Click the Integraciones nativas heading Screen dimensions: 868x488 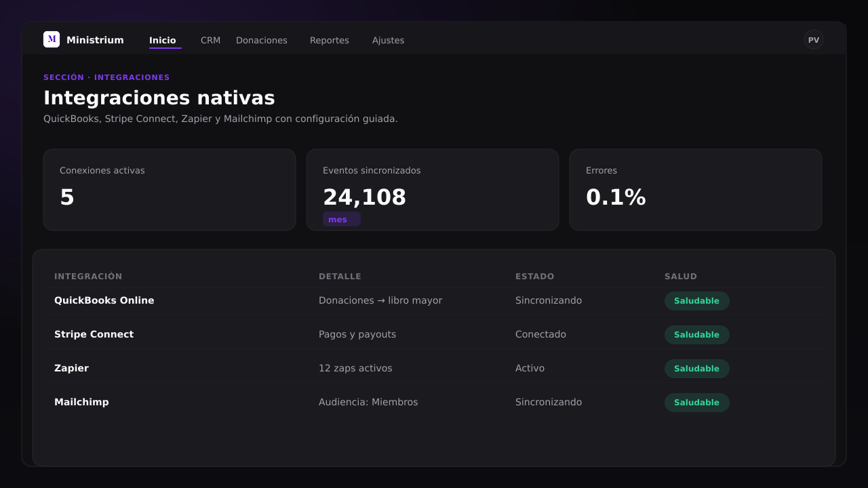[x=159, y=98]
